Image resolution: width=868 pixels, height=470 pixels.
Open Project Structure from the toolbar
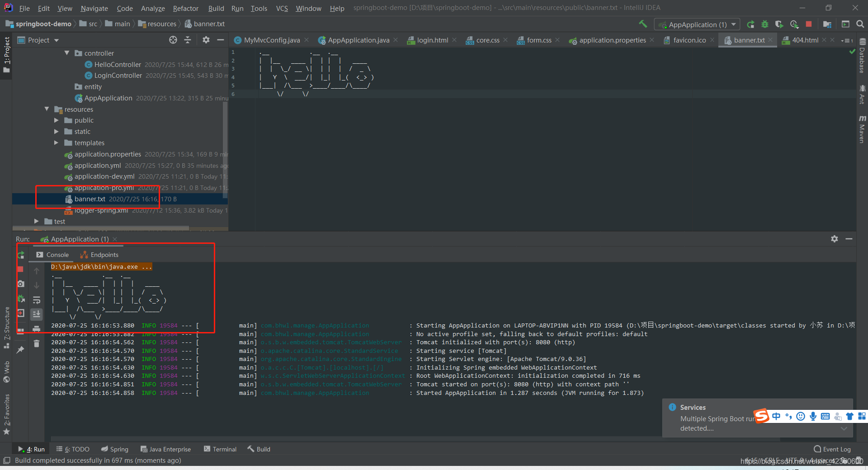[x=827, y=24]
